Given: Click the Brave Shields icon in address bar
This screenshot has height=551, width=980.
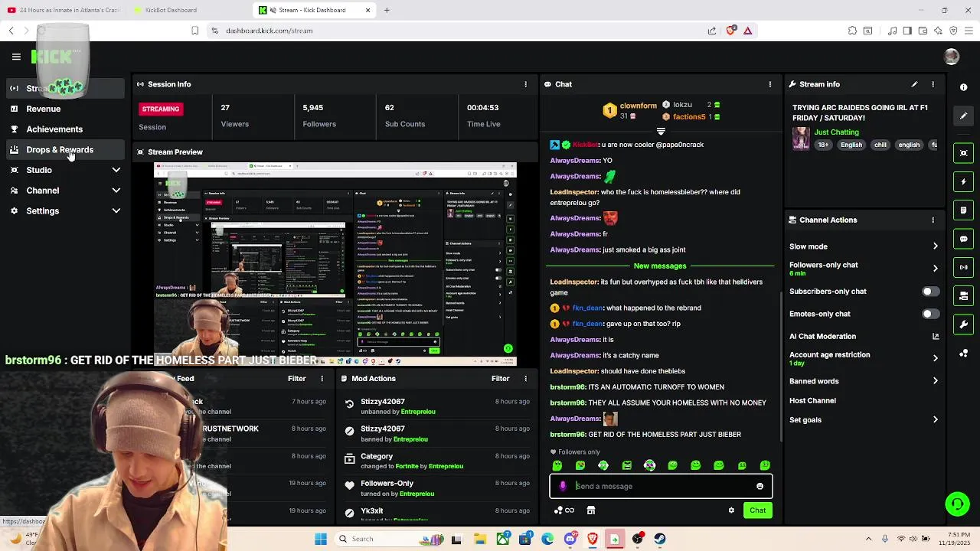Looking at the screenshot, I should click(x=730, y=31).
